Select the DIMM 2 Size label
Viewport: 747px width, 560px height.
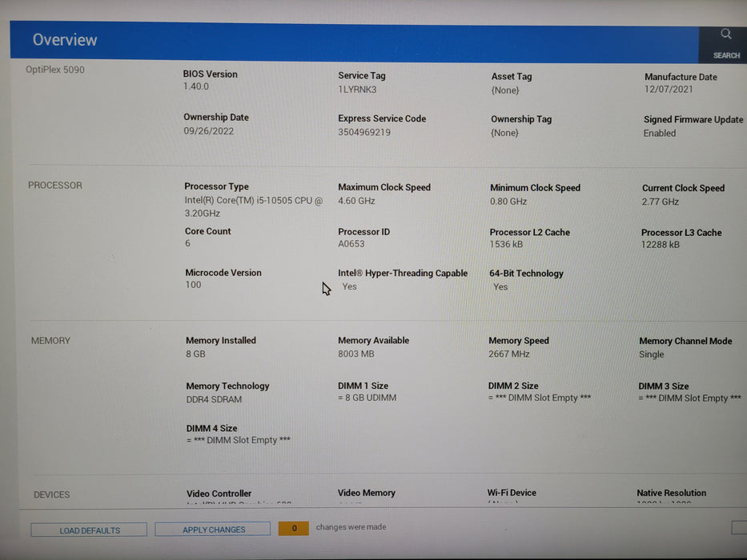point(513,386)
